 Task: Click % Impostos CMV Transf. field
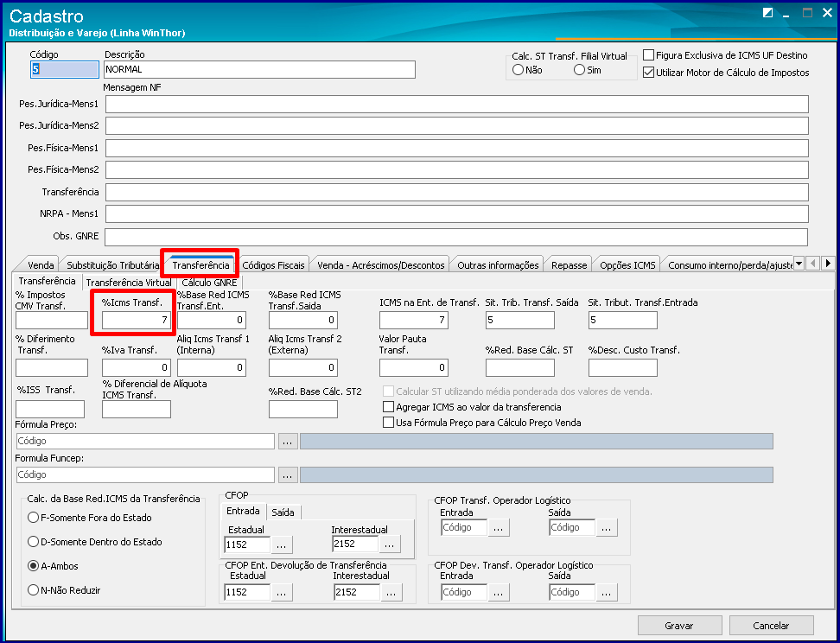pos(52,321)
